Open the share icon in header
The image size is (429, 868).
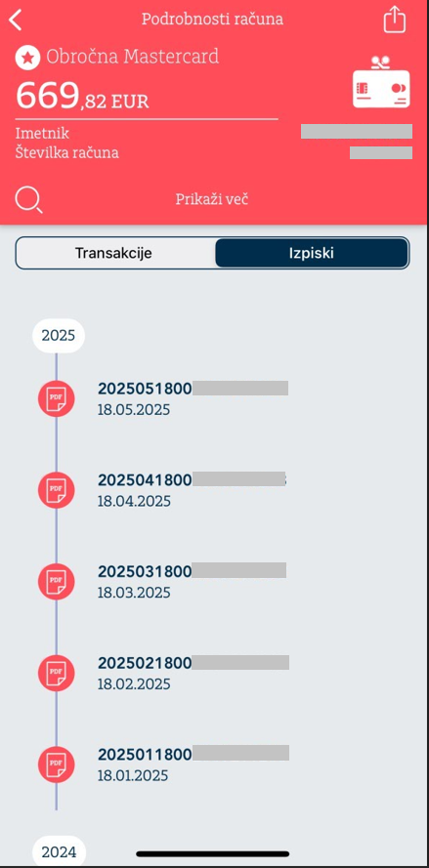[395, 20]
